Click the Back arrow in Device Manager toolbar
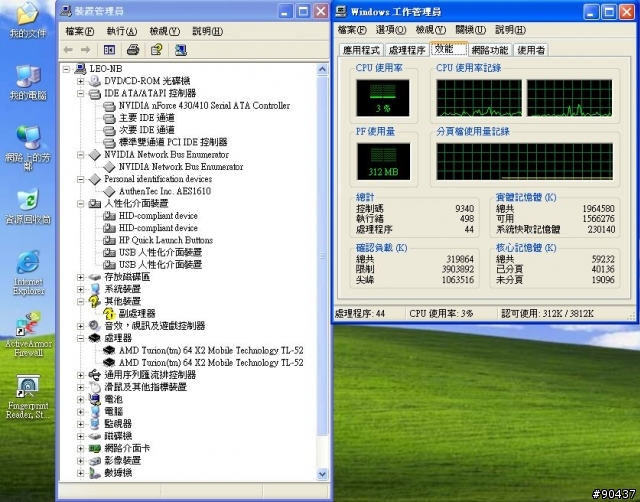The height and width of the screenshot is (502, 640). click(x=68, y=50)
